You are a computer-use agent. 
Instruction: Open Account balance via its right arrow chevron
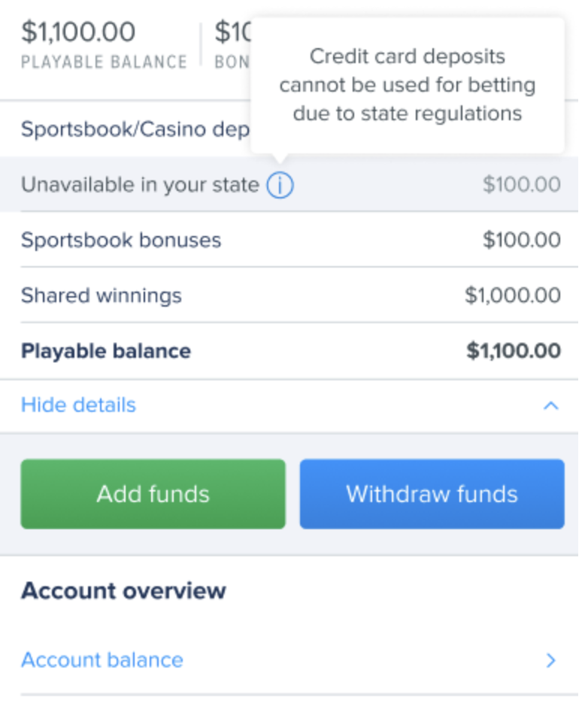pos(551,660)
